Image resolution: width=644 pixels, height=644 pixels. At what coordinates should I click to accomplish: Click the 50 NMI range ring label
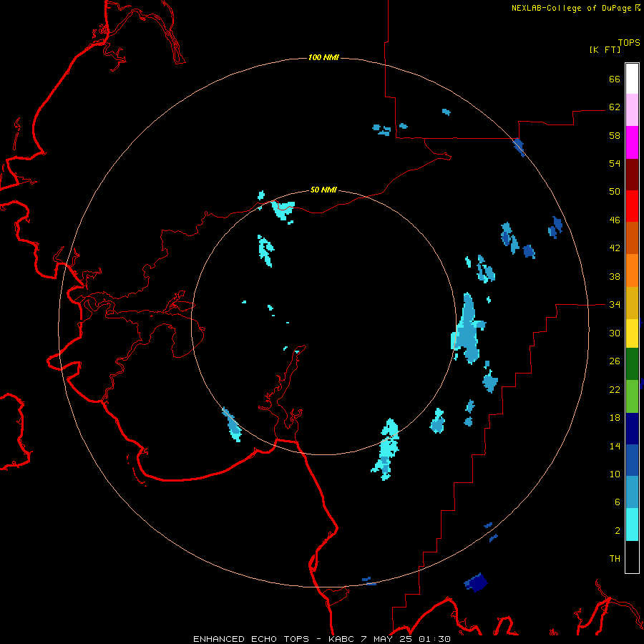click(x=323, y=190)
